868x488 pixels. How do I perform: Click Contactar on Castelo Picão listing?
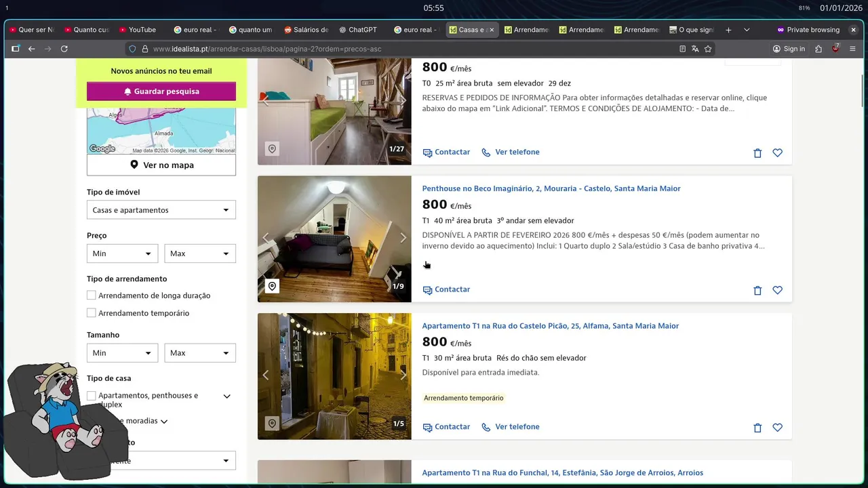pyautogui.click(x=446, y=427)
